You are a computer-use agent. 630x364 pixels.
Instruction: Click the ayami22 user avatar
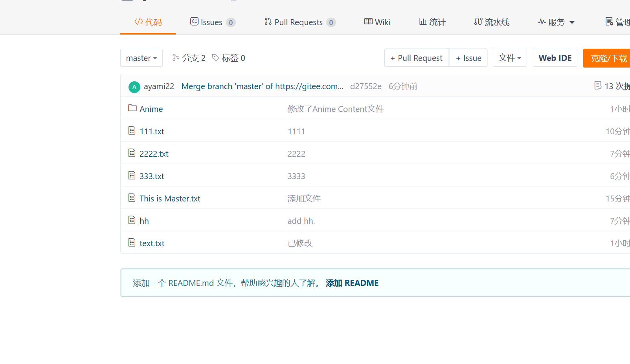(134, 87)
